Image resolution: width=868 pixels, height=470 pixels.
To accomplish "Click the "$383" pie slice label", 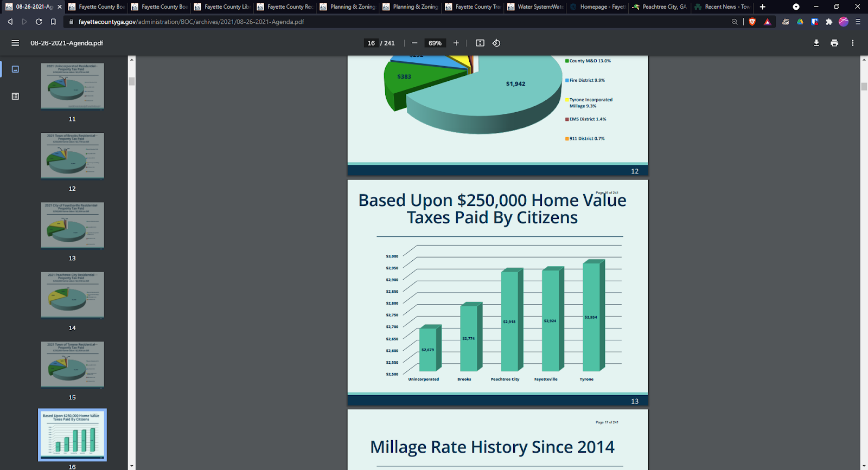I will coord(404,77).
